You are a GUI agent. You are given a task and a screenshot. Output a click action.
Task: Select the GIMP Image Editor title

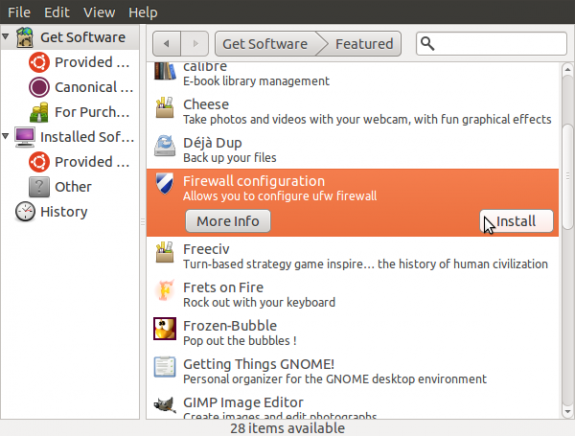[243, 403]
